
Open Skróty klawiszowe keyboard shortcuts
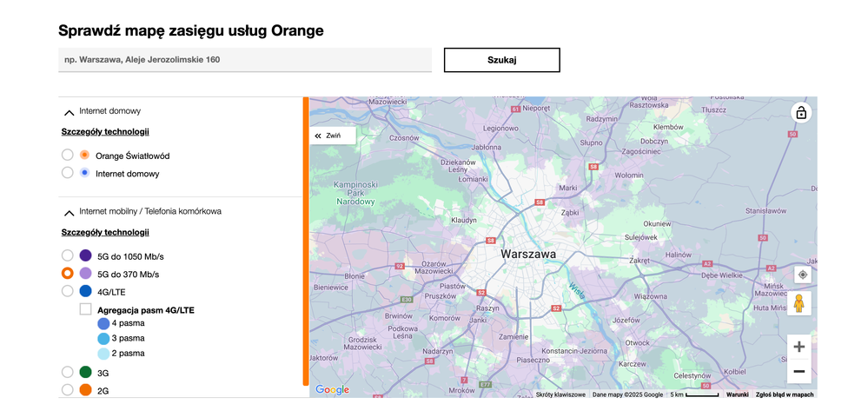[560, 394]
